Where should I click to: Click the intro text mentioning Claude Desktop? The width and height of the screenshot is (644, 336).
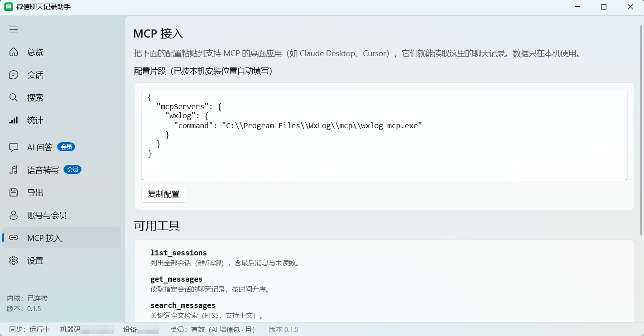tap(357, 53)
